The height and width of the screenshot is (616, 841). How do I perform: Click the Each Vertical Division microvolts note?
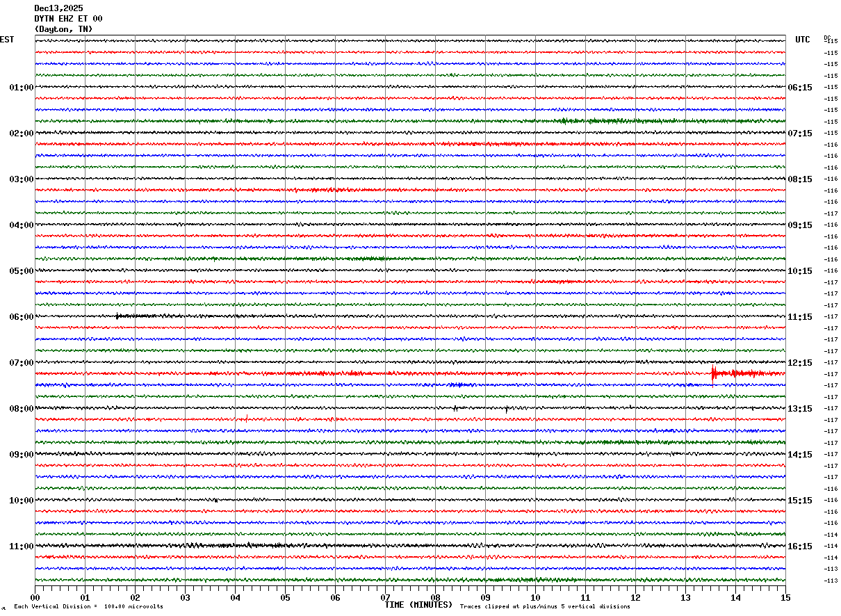[88, 607]
